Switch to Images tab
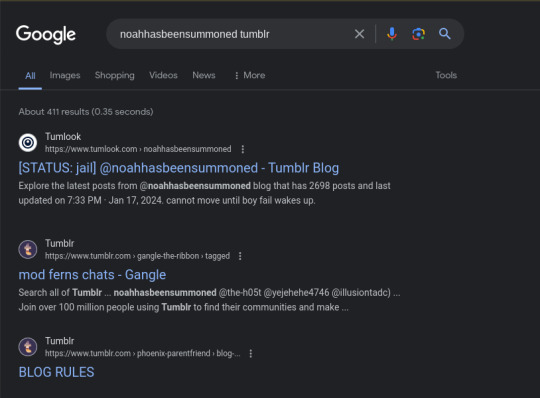This screenshot has width=540, height=398. (x=65, y=75)
